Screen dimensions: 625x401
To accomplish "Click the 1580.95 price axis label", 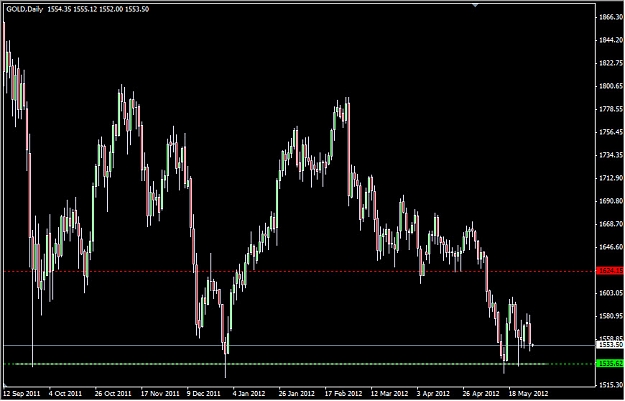I will 611,316.
